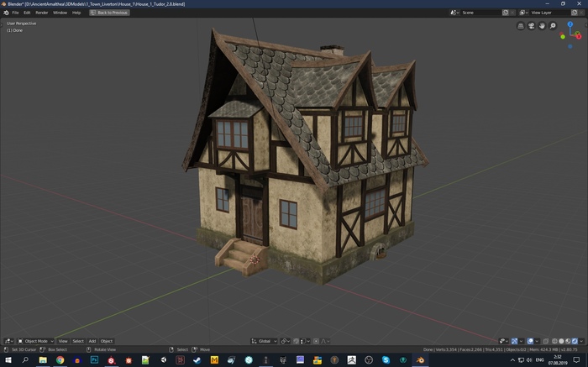The height and width of the screenshot is (367, 588).
Task: Click the blue Z axis on navigation gizmo
Action: 572,24
